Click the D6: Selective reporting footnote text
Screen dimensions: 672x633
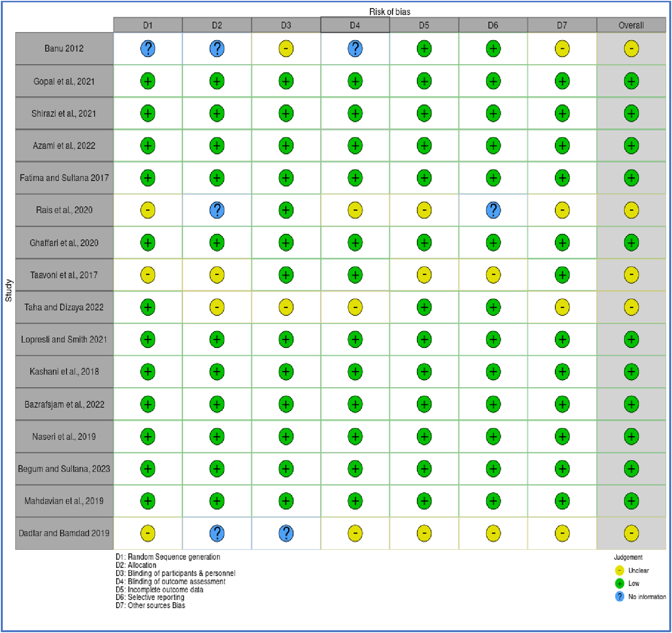pyautogui.click(x=150, y=597)
